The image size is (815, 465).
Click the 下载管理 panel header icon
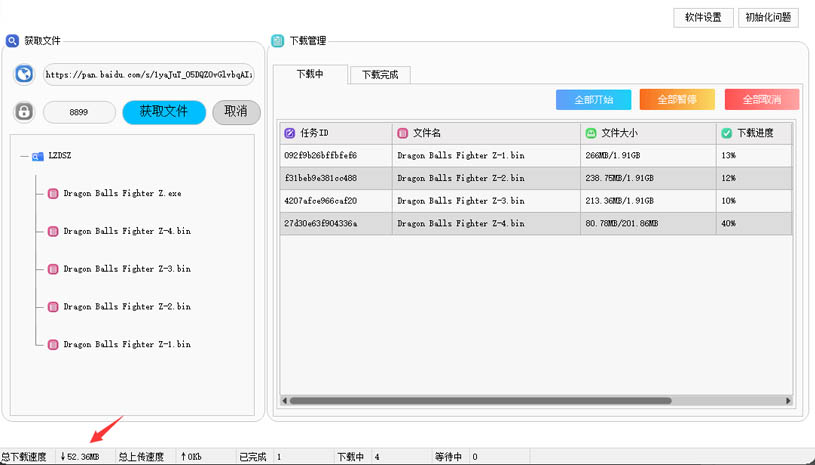coord(278,41)
